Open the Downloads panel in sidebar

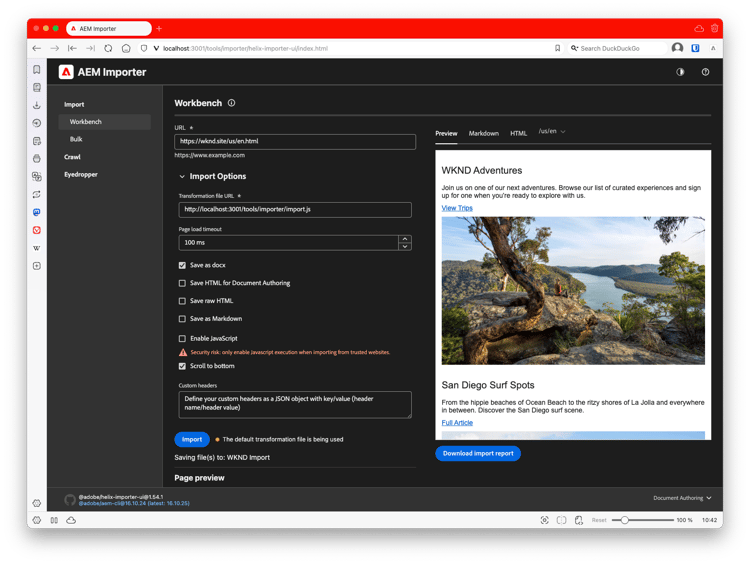(37, 105)
